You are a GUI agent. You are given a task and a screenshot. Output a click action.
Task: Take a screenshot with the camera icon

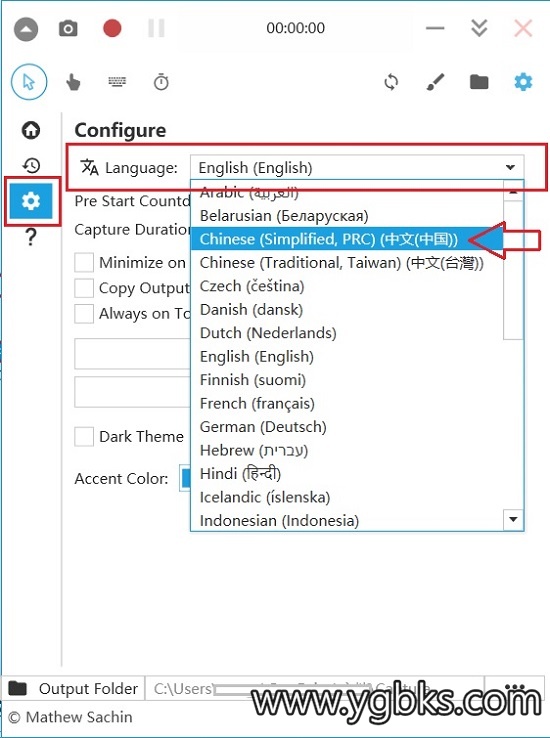68,29
